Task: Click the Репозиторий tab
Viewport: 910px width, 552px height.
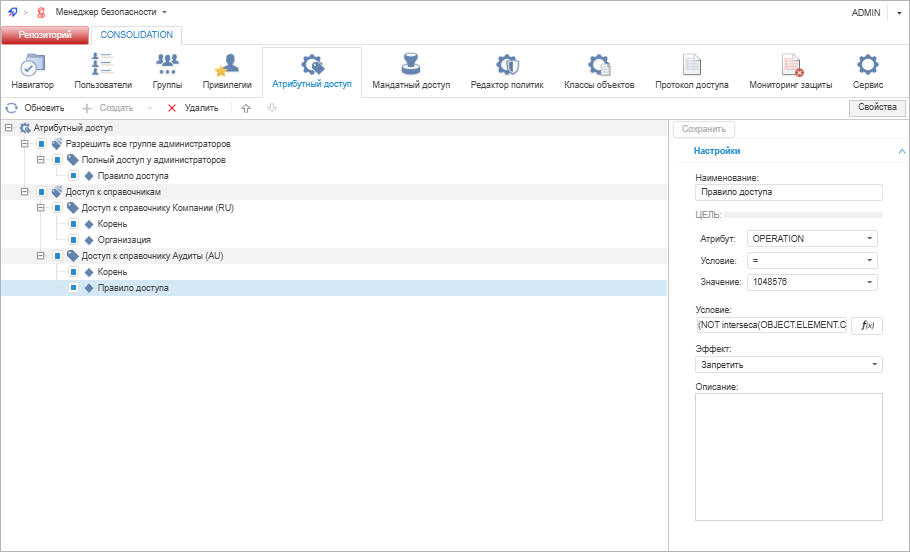Action: 44,35
